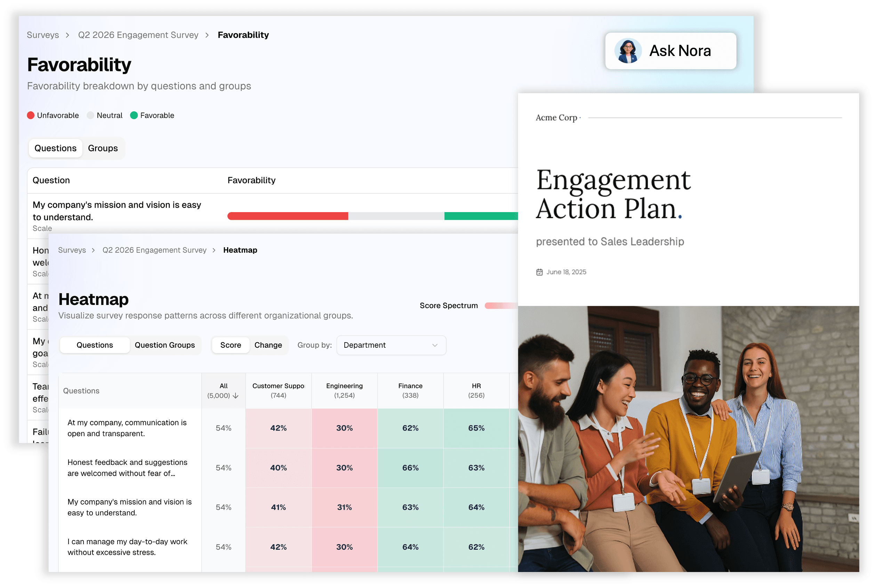Click the red Unfavorable legend dot
The image size is (875, 588).
31,115
